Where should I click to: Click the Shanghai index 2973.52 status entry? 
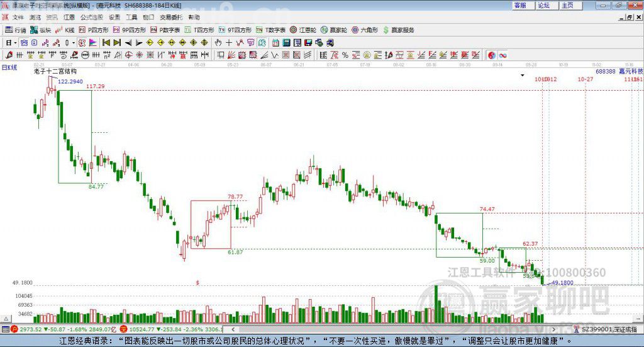64,329
